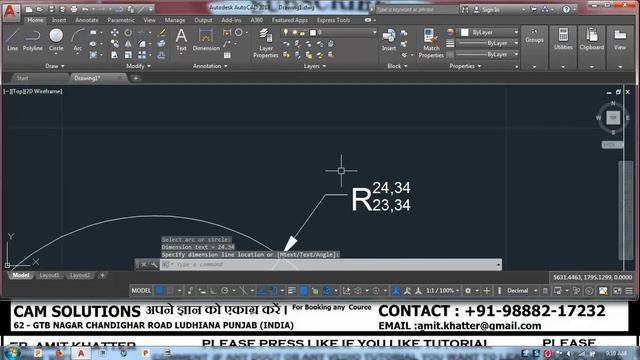Image resolution: width=640 pixels, height=360 pixels.
Task: Expand the Modify panel
Action: click(x=138, y=66)
